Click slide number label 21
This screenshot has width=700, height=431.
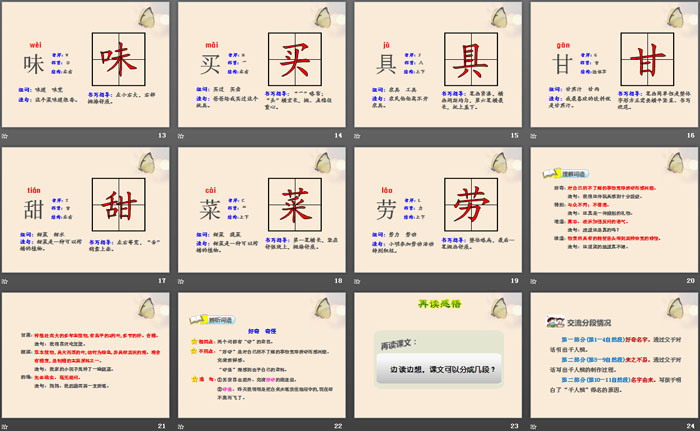pos(162,426)
